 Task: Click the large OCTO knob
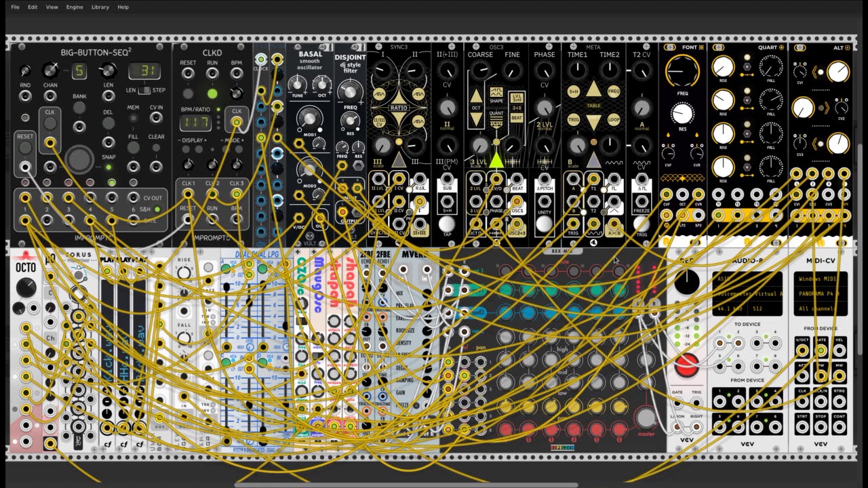pyautogui.click(x=25, y=287)
